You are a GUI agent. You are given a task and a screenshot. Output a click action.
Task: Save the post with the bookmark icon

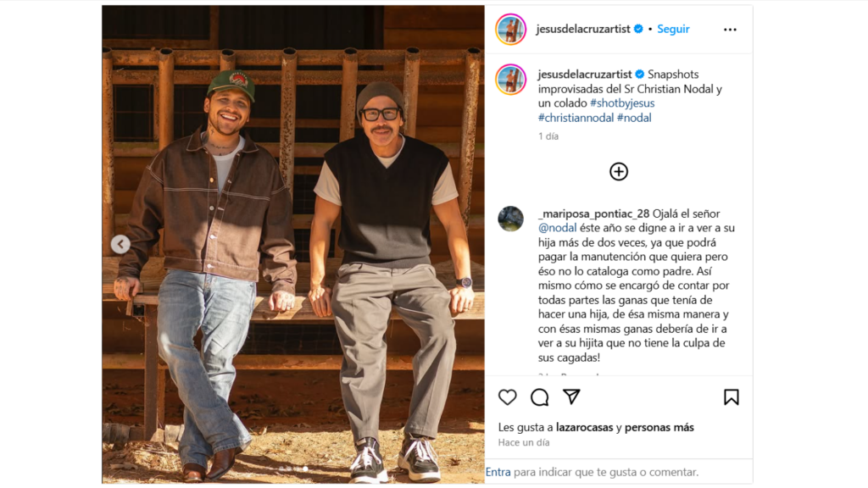point(732,397)
